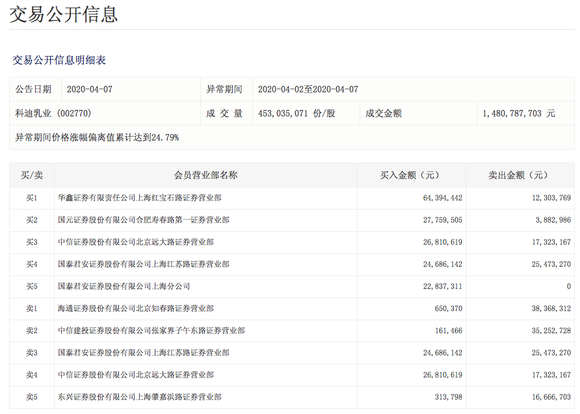Select the 卖5 东兴证券上海肇嘉浜路 row
This screenshot has width=580, height=414.
coord(292,397)
